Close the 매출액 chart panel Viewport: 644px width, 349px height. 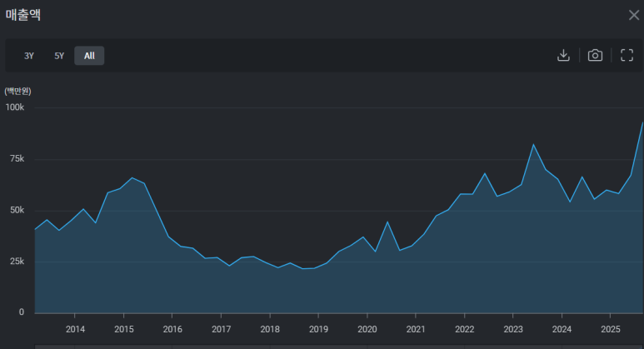pyautogui.click(x=633, y=15)
